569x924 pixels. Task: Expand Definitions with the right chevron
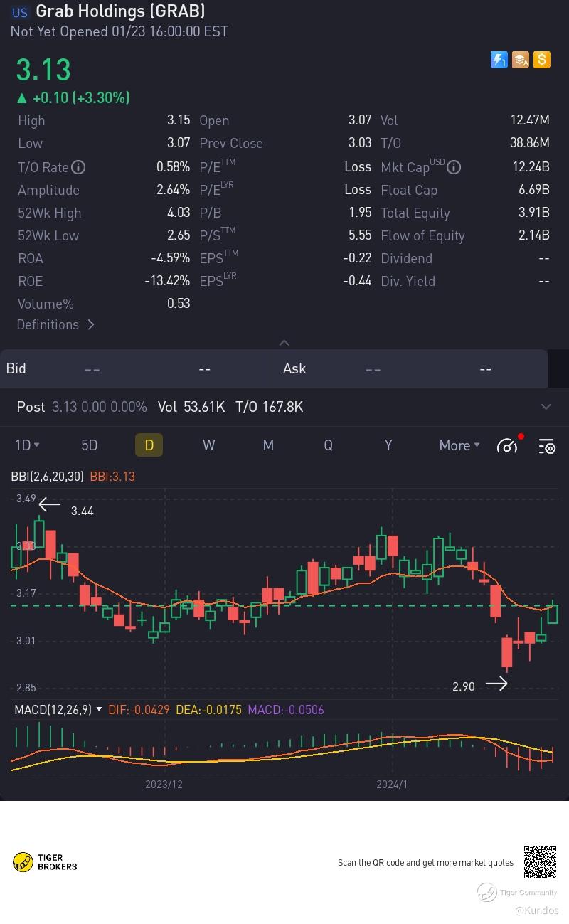click(x=91, y=324)
